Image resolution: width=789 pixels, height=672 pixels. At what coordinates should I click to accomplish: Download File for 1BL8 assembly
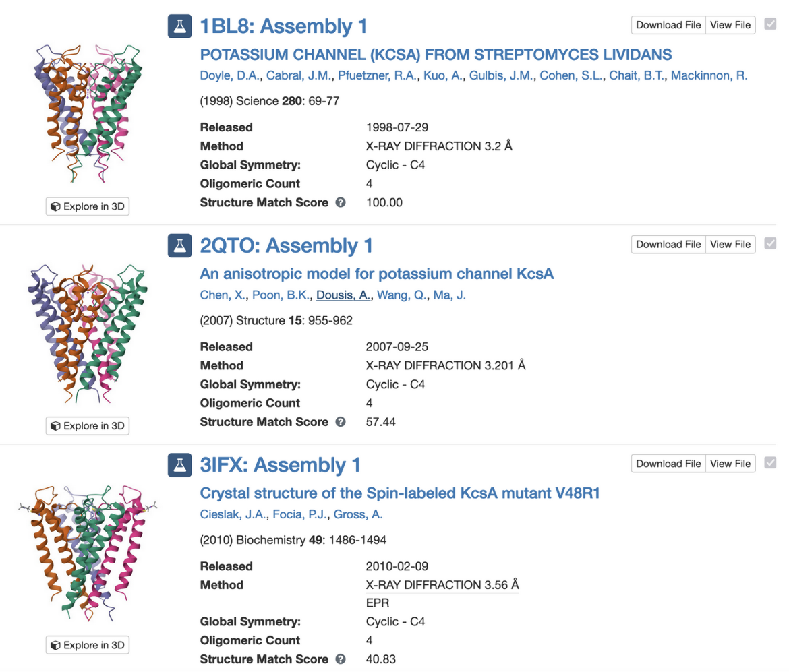[668, 25]
